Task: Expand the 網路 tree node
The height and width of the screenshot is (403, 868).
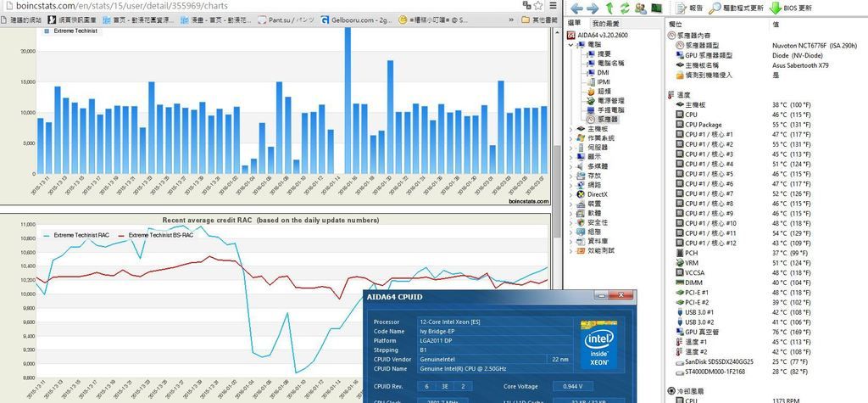Action: click(x=571, y=185)
